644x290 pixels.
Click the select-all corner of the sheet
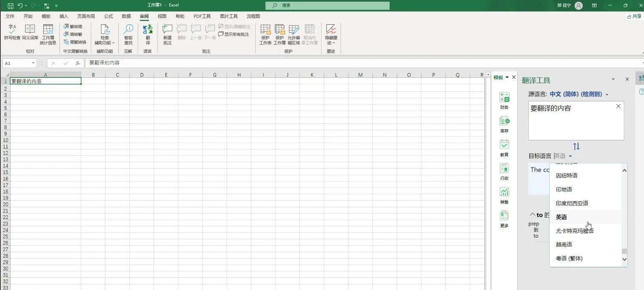tap(5, 75)
